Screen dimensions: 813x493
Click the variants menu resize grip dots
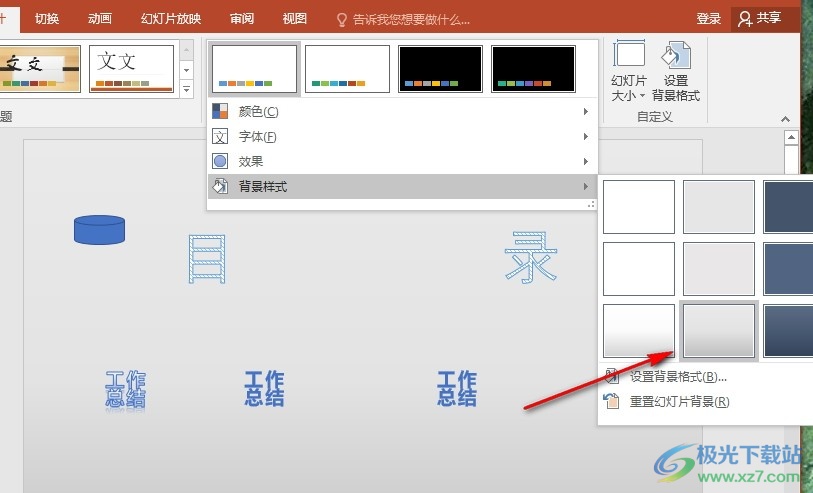591,205
